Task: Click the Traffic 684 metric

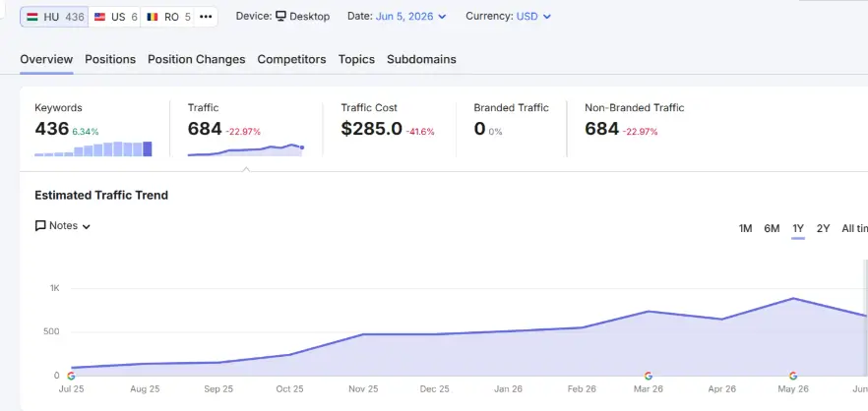Action: [205, 129]
